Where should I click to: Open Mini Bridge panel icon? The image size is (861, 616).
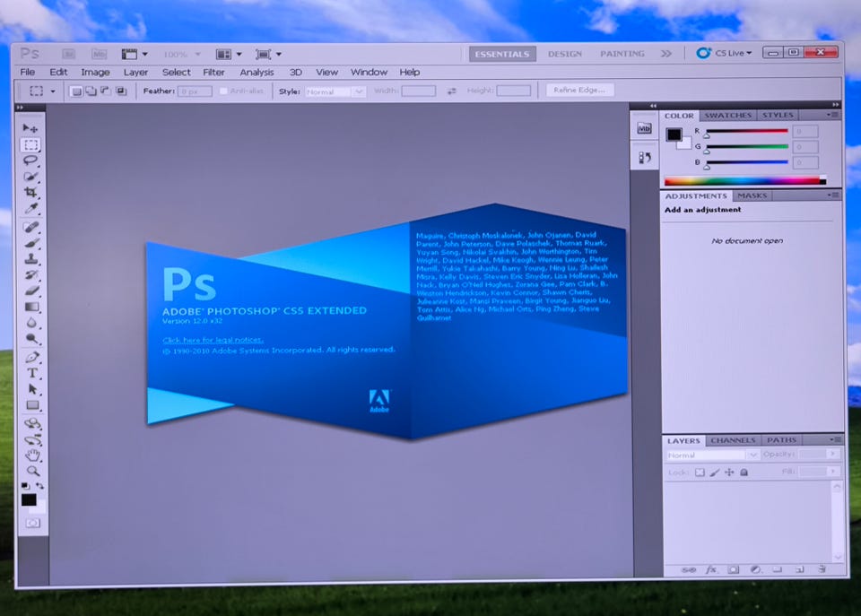pyautogui.click(x=644, y=128)
